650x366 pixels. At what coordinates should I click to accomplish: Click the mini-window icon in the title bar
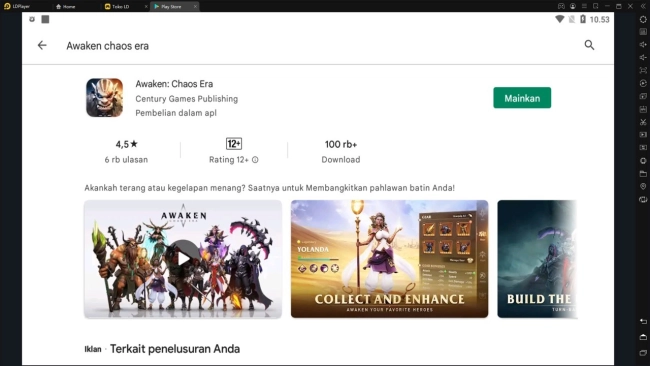(596, 6)
